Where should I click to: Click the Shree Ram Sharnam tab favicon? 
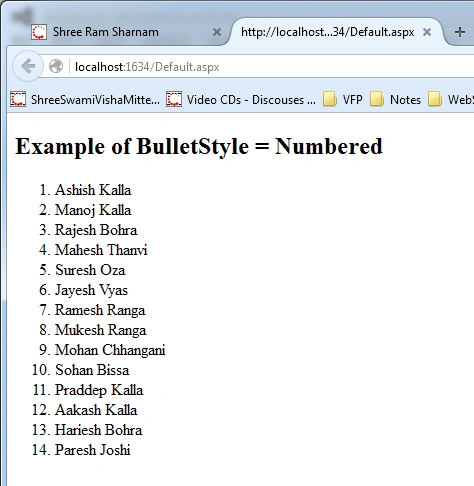click(39, 32)
